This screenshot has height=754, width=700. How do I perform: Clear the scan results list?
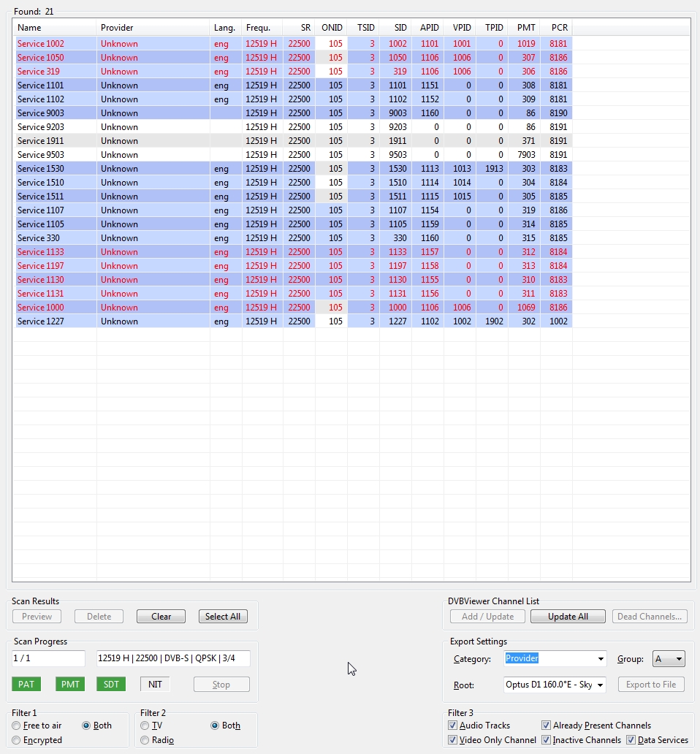(x=161, y=617)
